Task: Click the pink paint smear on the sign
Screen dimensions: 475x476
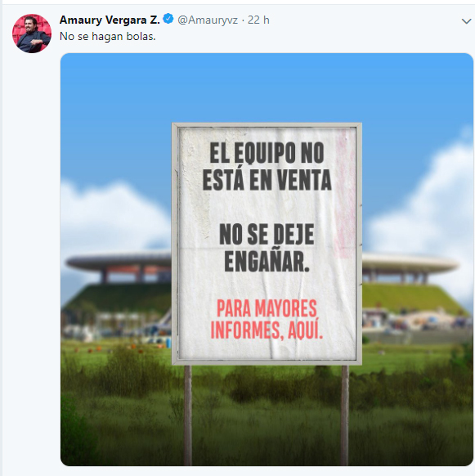Action: click(345, 195)
